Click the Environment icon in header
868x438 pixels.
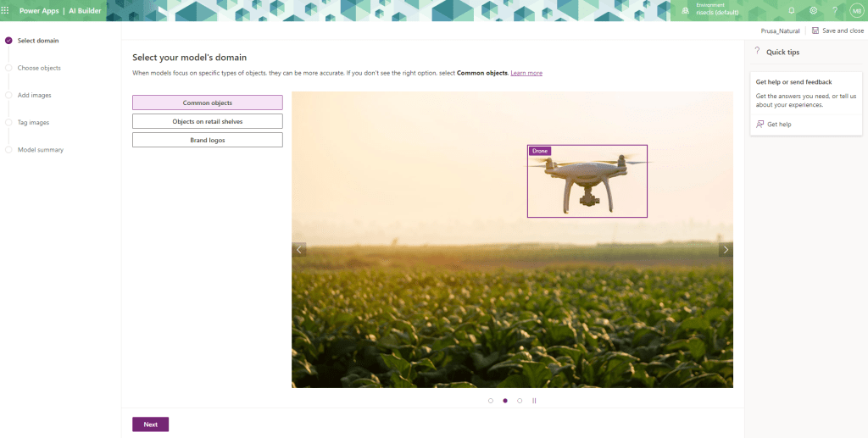point(685,10)
